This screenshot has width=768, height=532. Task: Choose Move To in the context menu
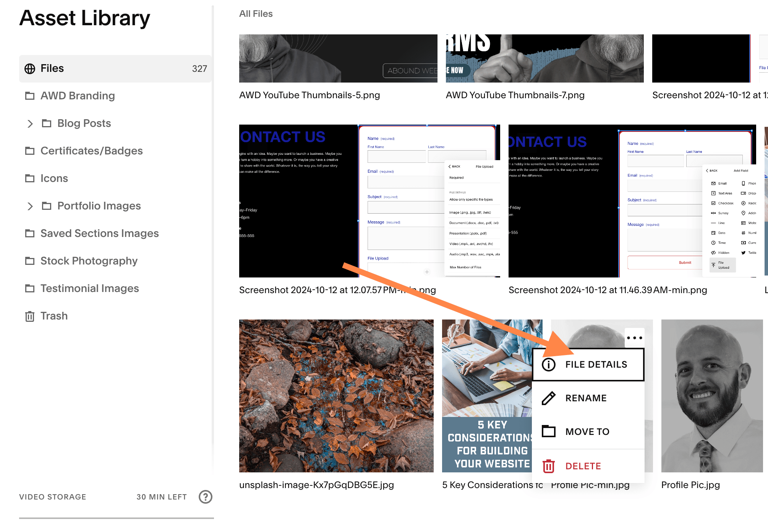587,431
